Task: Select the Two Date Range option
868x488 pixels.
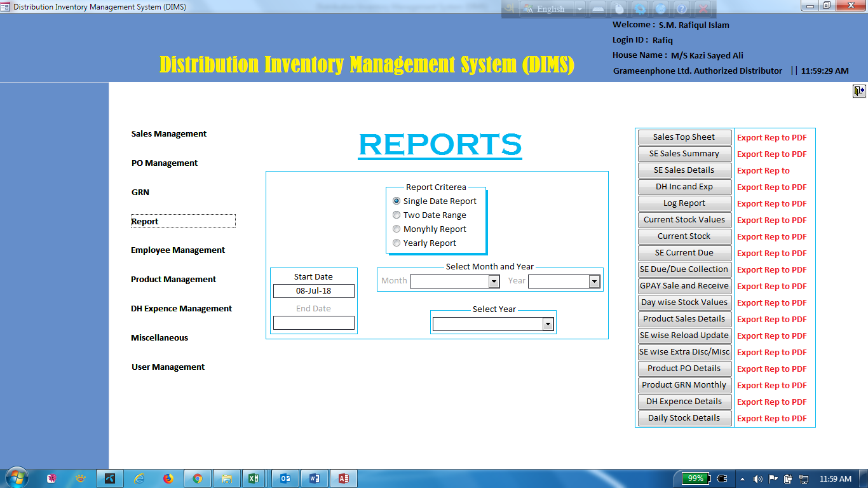Action: 397,215
